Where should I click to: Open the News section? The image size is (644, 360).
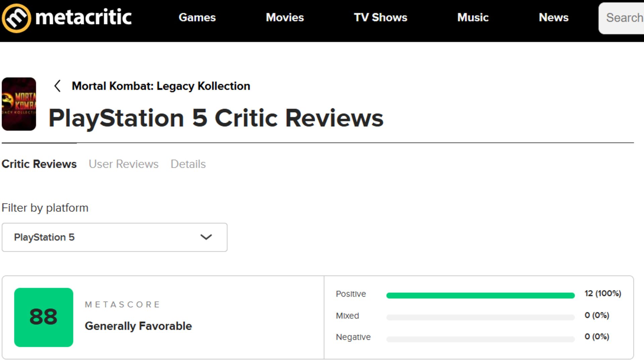[x=554, y=17]
